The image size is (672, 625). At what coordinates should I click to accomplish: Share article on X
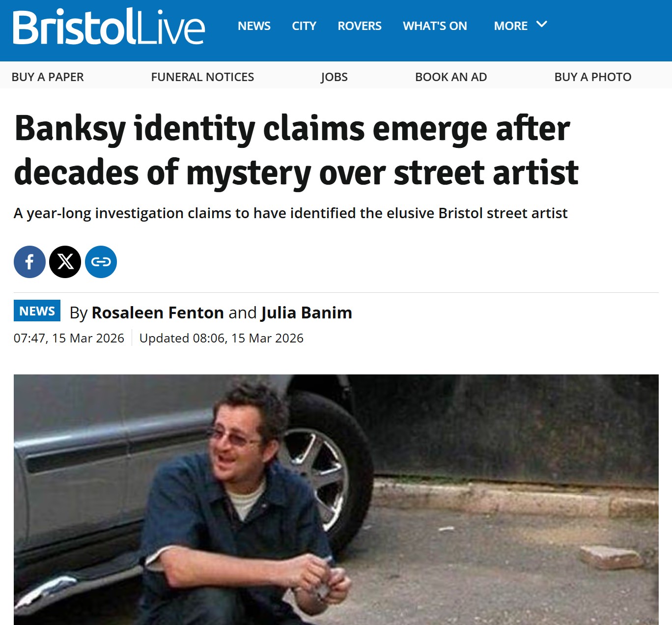click(x=65, y=262)
